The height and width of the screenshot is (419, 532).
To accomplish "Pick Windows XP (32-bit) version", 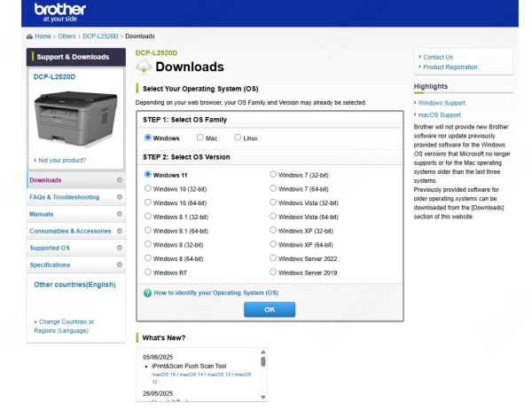I will click(273, 231).
